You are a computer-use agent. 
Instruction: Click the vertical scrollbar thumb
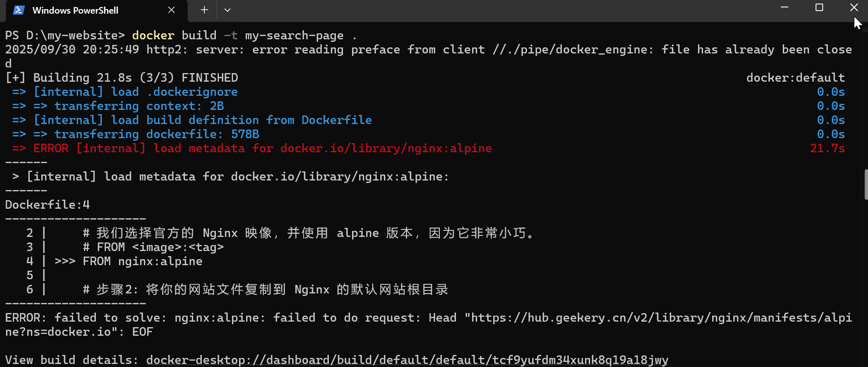[865, 185]
